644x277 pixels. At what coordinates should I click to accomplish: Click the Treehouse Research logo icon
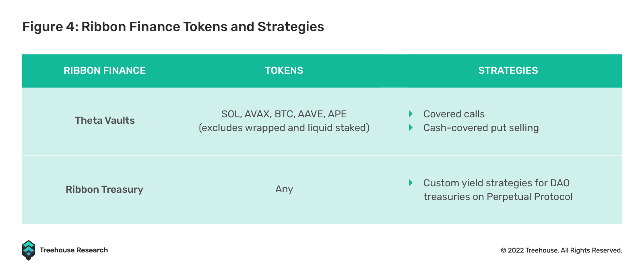(x=29, y=250)
